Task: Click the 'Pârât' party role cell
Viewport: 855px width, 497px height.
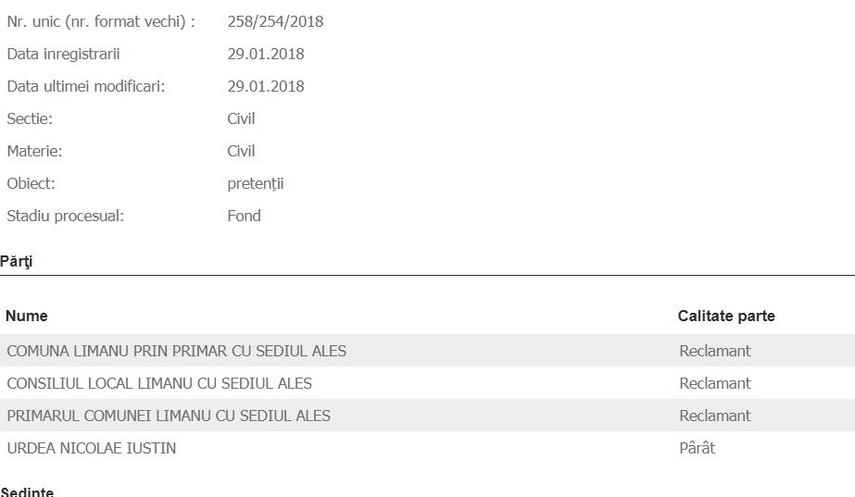Action: click(697, 448)
